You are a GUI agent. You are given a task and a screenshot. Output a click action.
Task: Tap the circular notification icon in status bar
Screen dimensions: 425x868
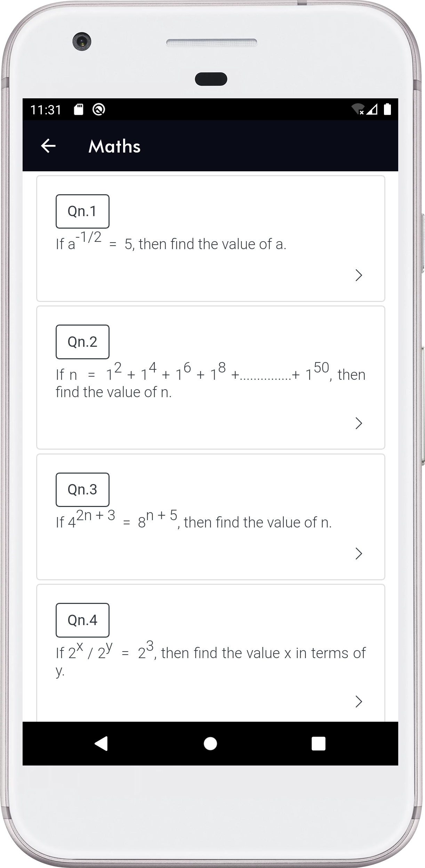[x=99, y=110]
